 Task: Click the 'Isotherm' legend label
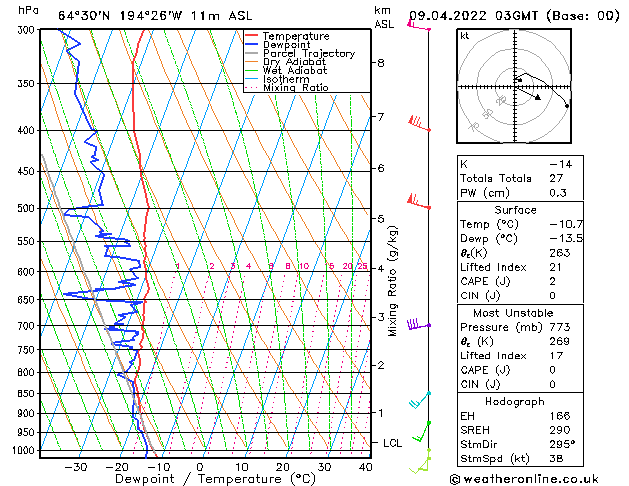click(x=286, y=79)
